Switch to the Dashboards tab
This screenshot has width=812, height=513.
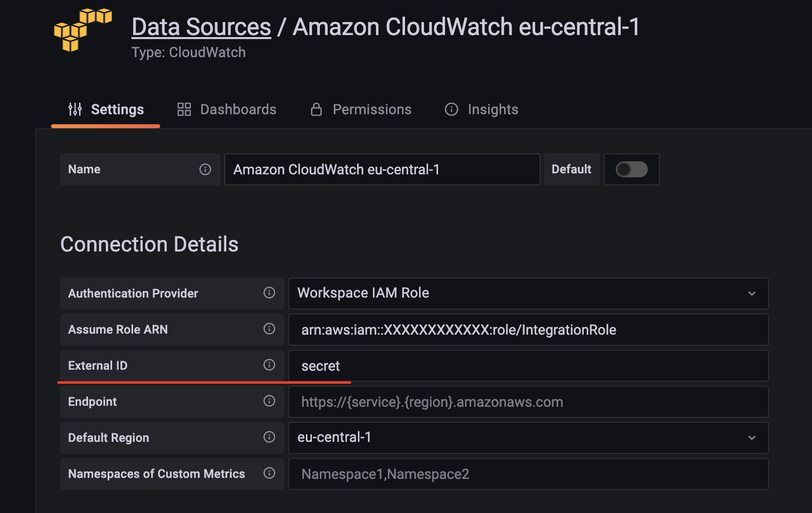(238, 109)
